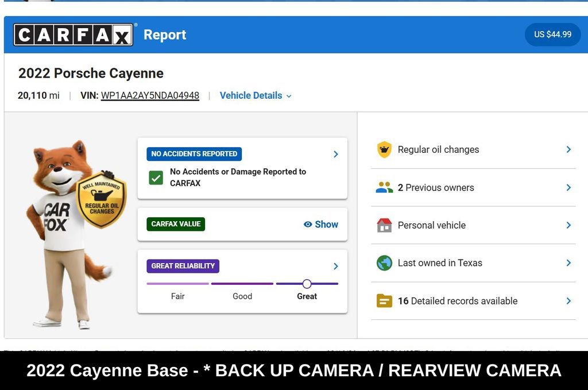Click the CARFAX logo

tap(73, 34)
